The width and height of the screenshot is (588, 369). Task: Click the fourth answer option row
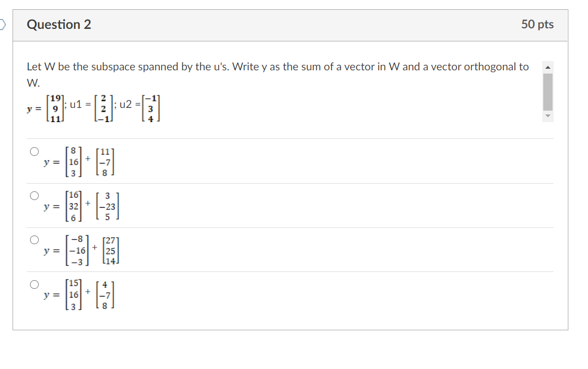79,294
